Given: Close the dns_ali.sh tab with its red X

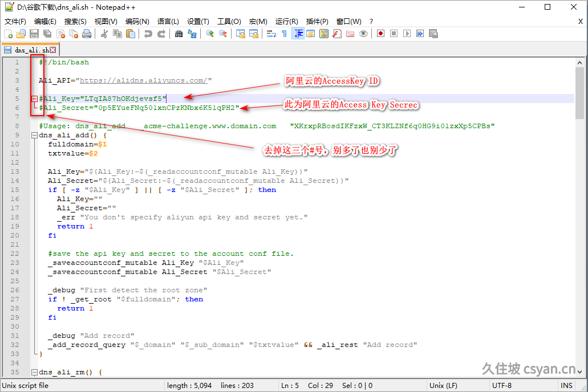Looking at the screenshot, I should pos(53,50).
